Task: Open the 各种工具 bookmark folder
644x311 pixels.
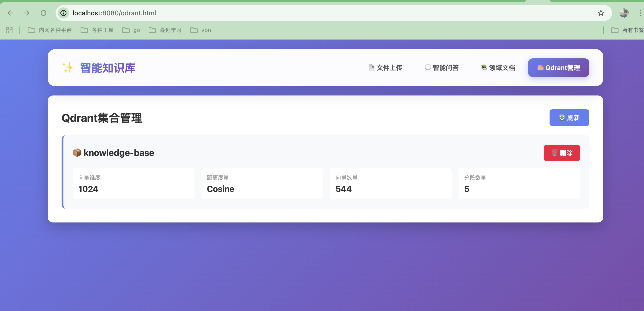Action: coord(97,30)
